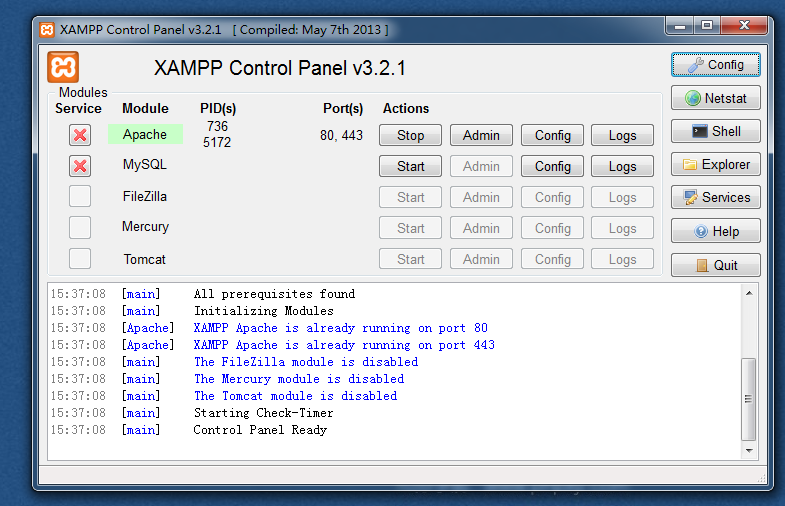Open the MySQL Config button
Viewport: 785px width, 506px height.
(552, 166)
